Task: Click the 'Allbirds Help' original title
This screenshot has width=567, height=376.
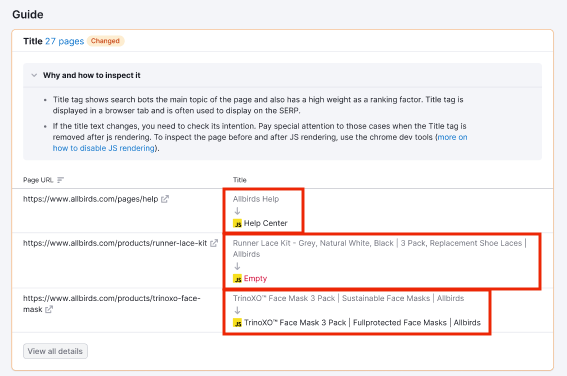Action: coord(256,199)
